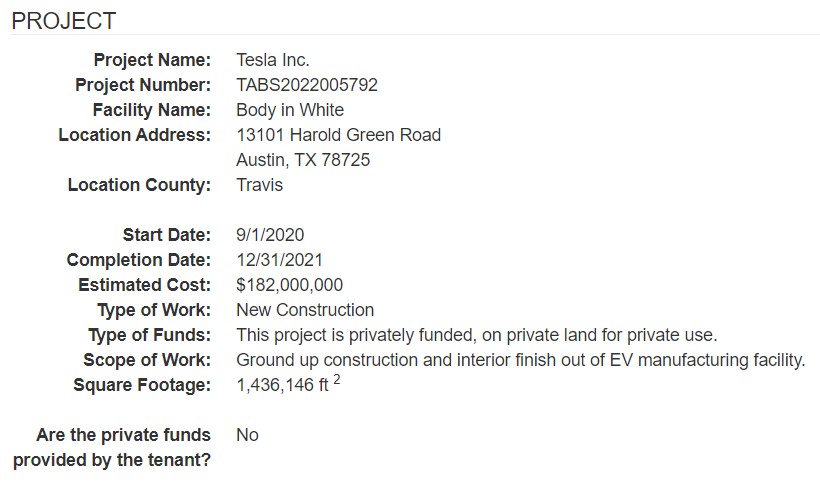This screenshot has height=496, width=820.
Task: Click the ground up construction scope text
Action: tap(520, 360)
